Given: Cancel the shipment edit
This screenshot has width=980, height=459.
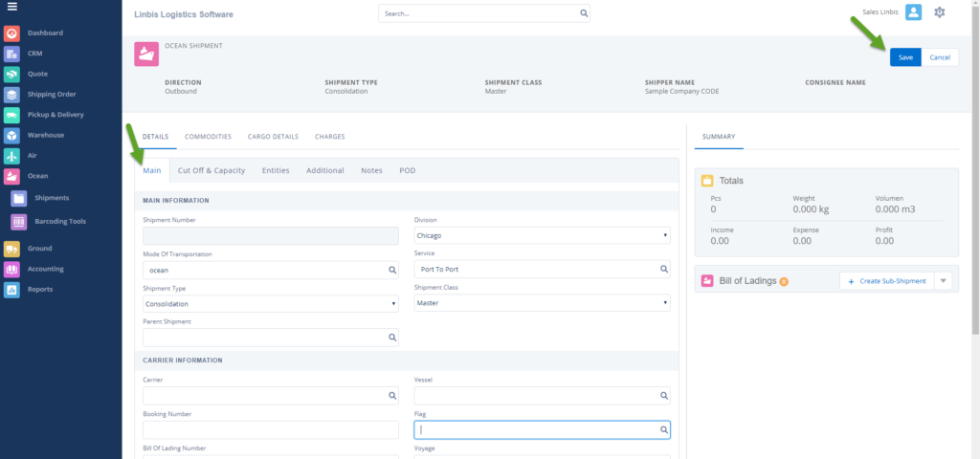Looking at the screenshot, I should (x=940, y=57).
